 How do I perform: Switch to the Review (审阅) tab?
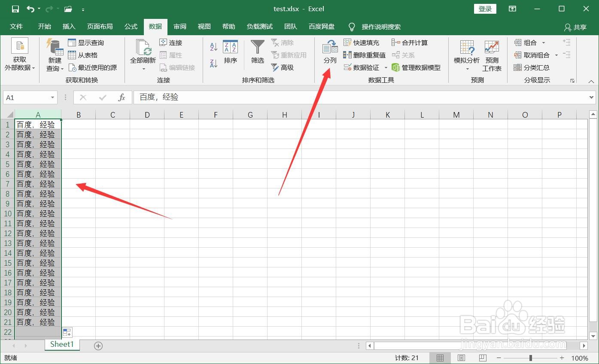180,27
